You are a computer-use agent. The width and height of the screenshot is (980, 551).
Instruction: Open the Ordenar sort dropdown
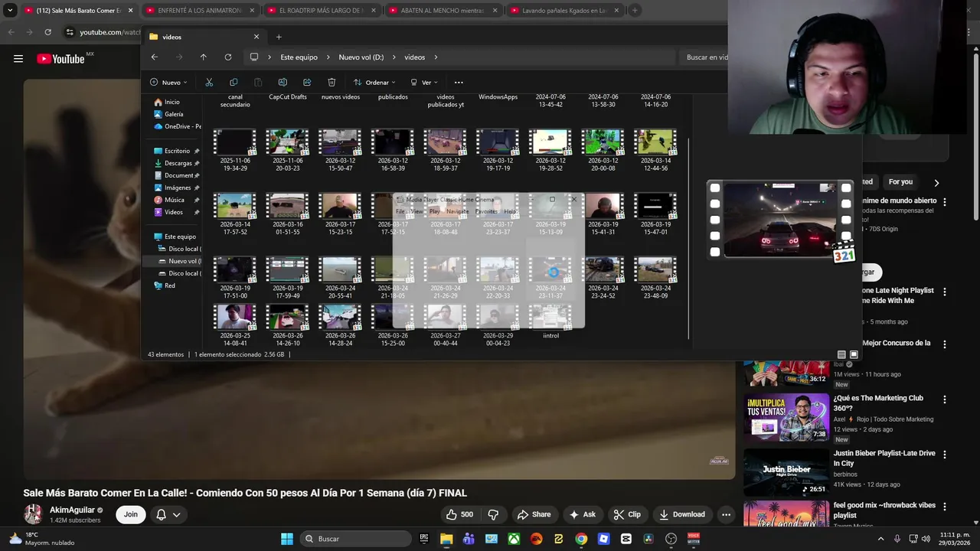(374, 83)
